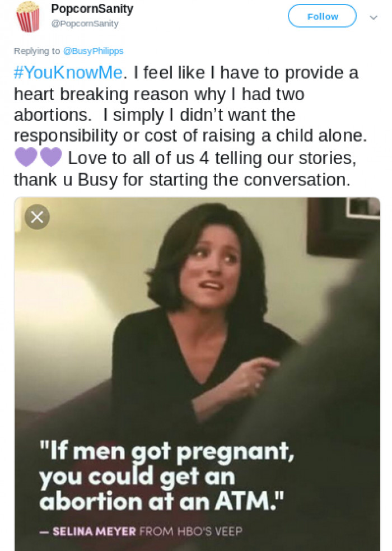Click the SELINA MEYER attribution text
Screen dimensions: 392x551
[94, 531]
